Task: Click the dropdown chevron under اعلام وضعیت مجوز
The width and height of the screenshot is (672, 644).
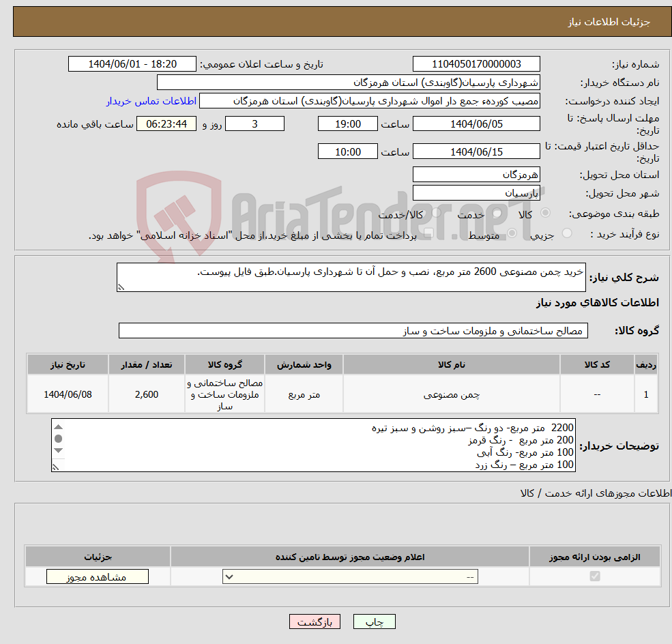Action: pyautogui.click(x=230, y=576)
